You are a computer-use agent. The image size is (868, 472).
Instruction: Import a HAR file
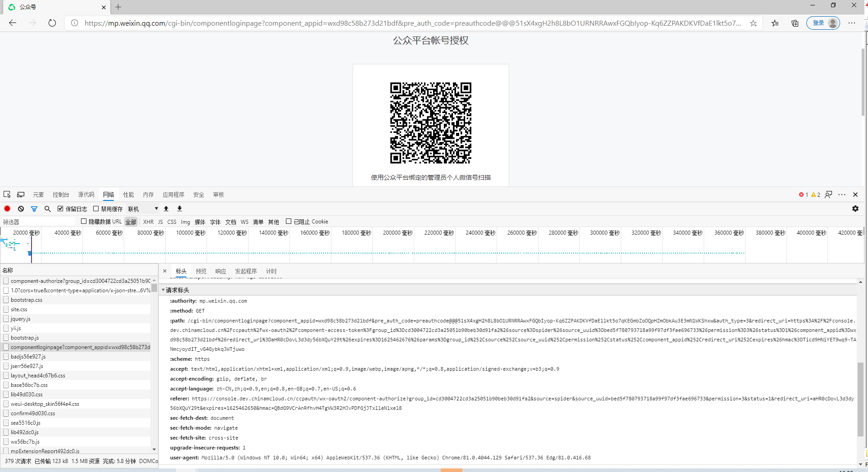pos(166,209)
